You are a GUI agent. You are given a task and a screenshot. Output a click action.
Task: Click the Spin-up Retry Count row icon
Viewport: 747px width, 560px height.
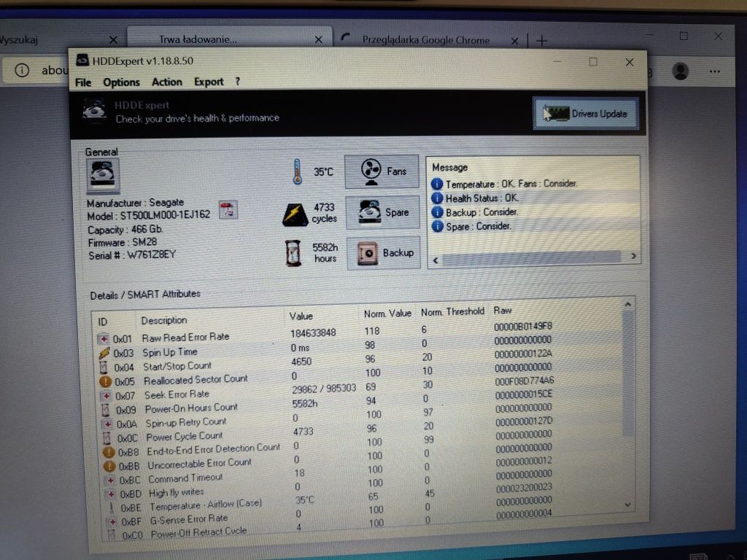108,424
